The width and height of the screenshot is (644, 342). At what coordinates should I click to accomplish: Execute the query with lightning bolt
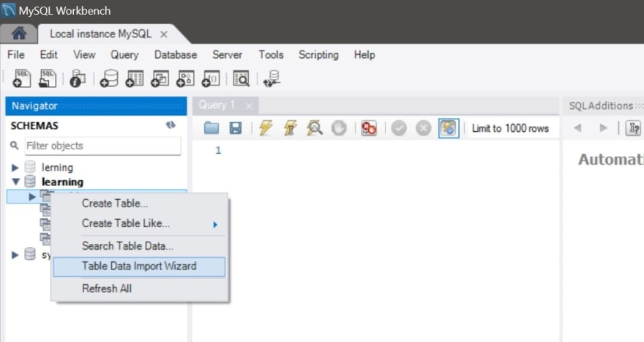(266, 128)
